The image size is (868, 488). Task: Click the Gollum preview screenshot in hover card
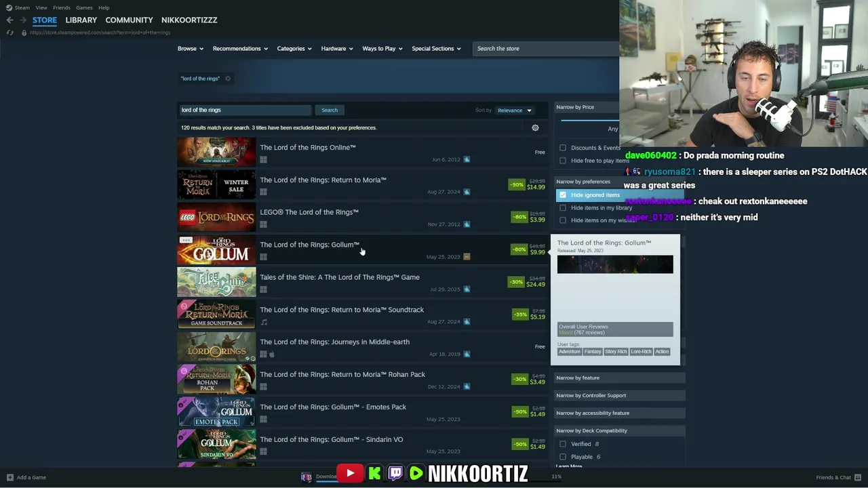615,264
